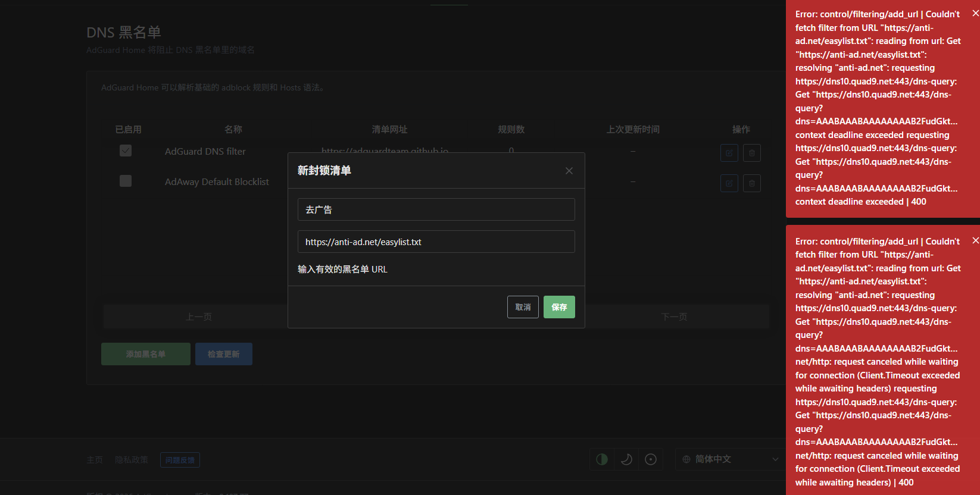Viewport: 980px width, 495px height.
Task: Select the light theme sun icon
Action: tap(651, 459)
